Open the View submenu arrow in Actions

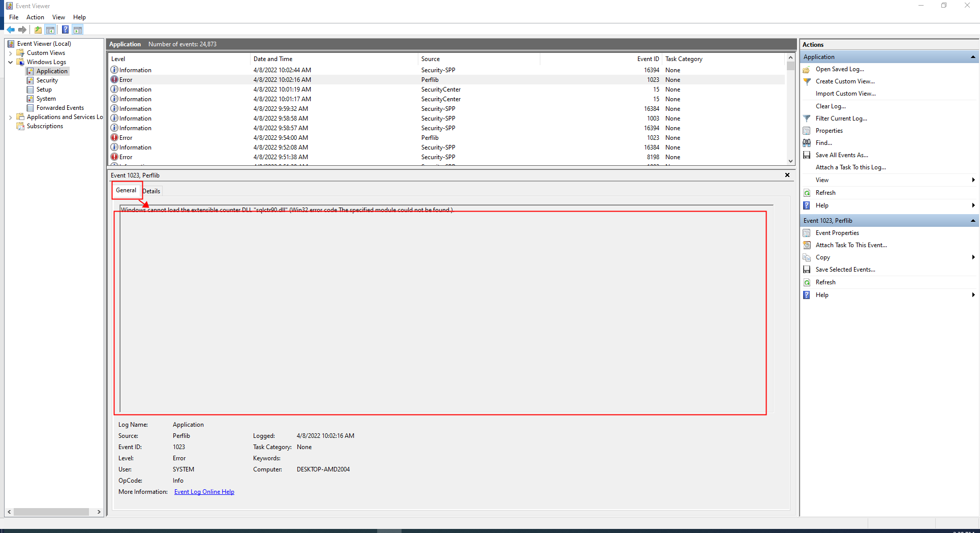pyautogui.click(x=973, y=180)
